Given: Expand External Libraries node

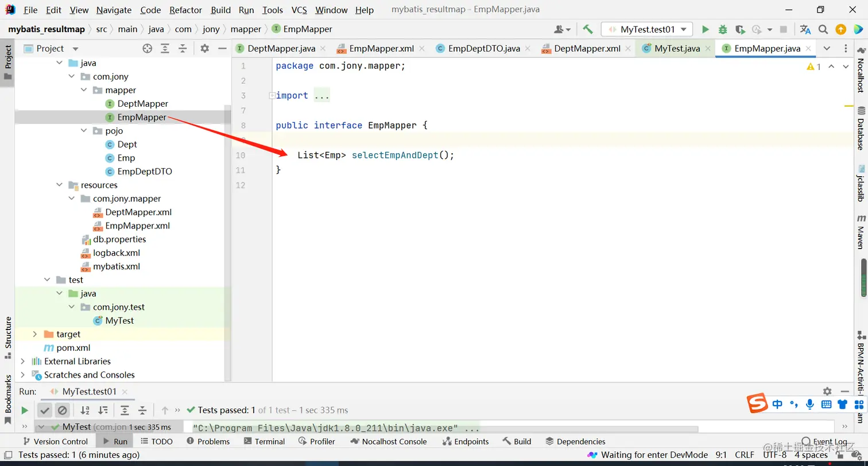Looking at the screenshot, I should click(x=23, y=361).
